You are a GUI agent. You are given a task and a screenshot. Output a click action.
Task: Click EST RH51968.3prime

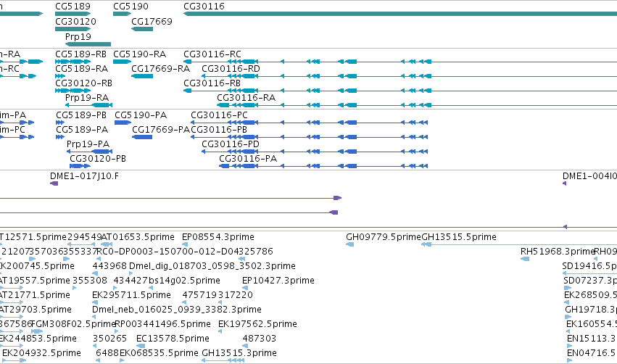525,259
